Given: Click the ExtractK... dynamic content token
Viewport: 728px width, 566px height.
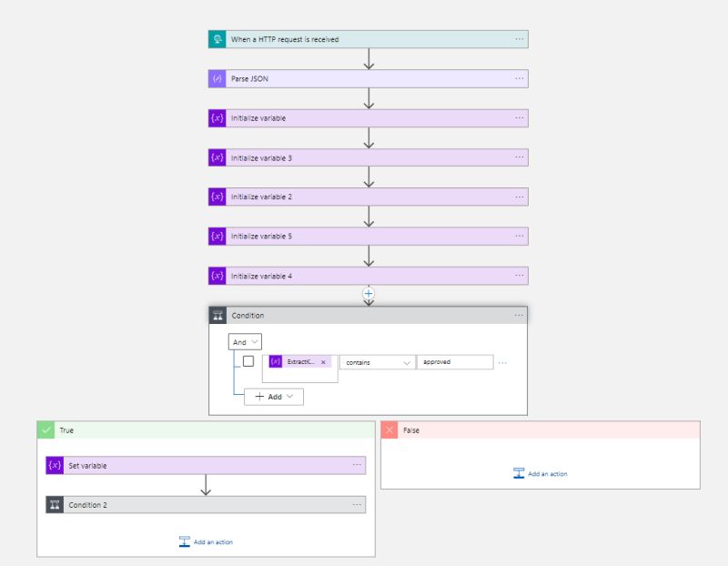Looking at the screenshot, I should tap(300, 361).
